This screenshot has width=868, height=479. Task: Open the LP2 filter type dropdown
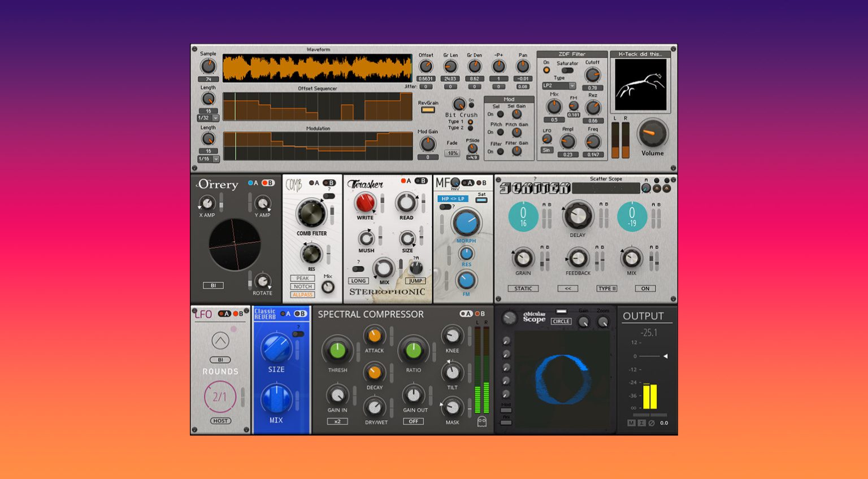[558, 85]
